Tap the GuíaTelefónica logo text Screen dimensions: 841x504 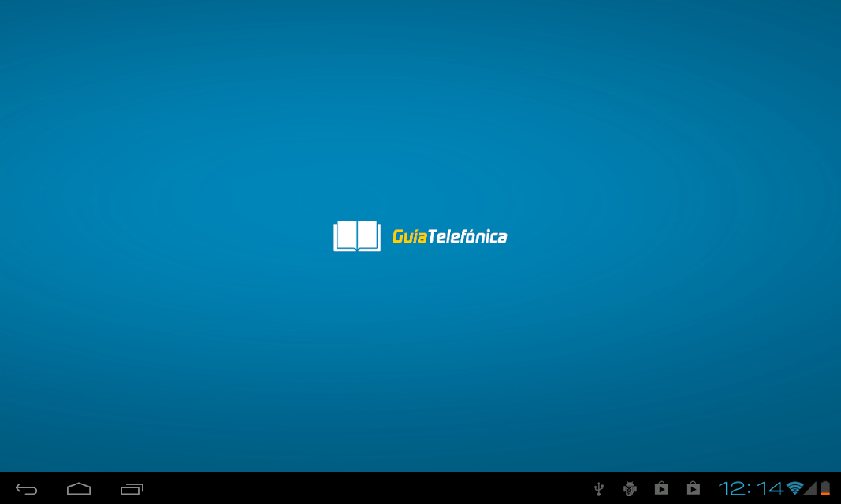pyautogui.click(x=449, y=236)
